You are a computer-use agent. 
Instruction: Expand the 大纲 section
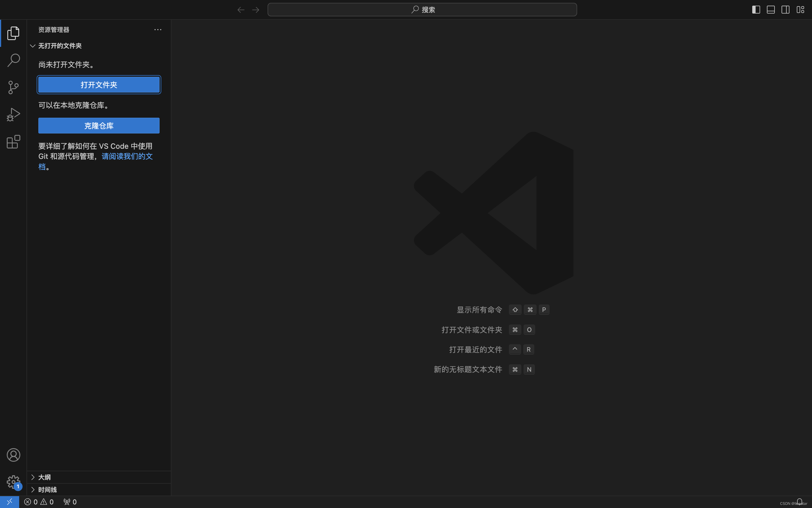tap(99, 477)
